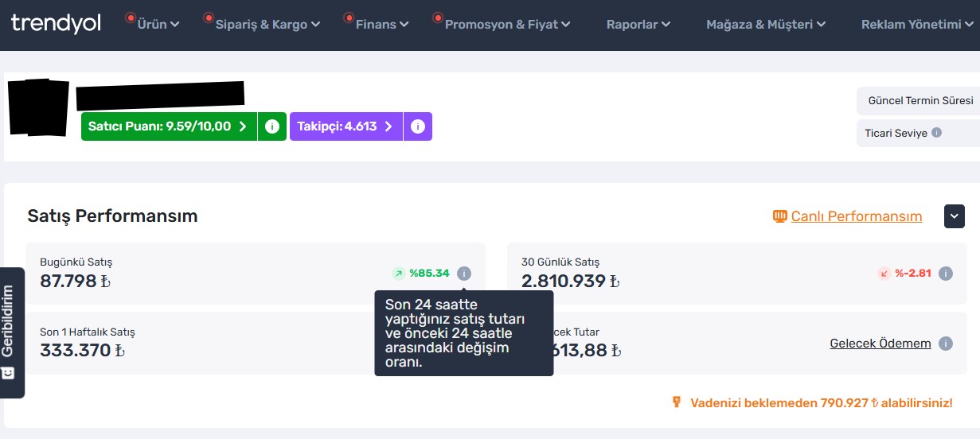Click the chevron next to Raporlar
The height and width of the screenshot is (439, 980).
pos(666,25)
